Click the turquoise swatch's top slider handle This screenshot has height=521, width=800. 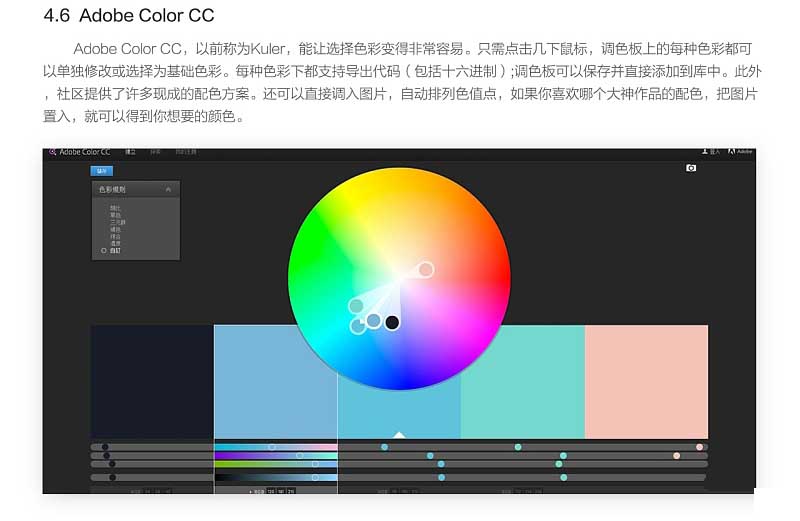click(518, 447)
